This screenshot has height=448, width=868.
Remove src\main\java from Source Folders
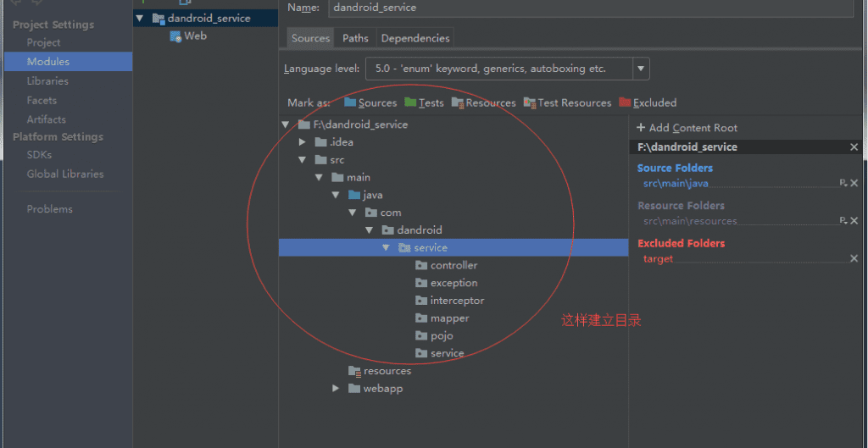coord(854,183)
